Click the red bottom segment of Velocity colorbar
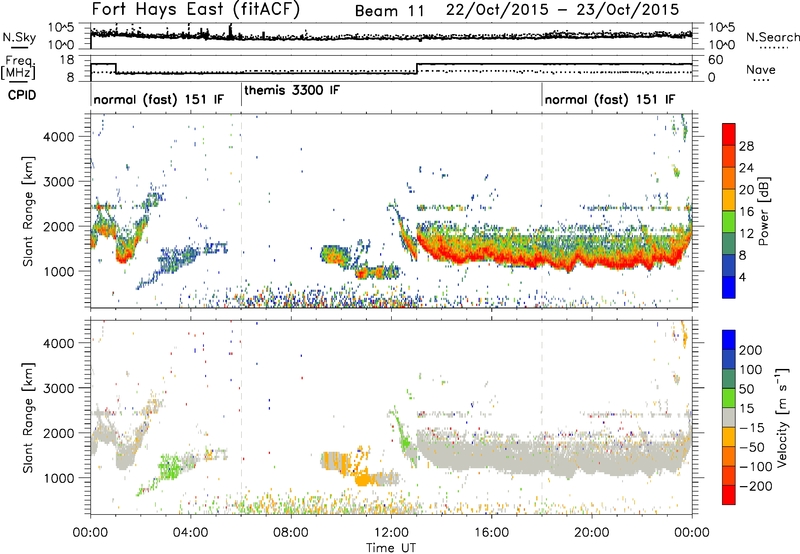 (x=729, y=495)
